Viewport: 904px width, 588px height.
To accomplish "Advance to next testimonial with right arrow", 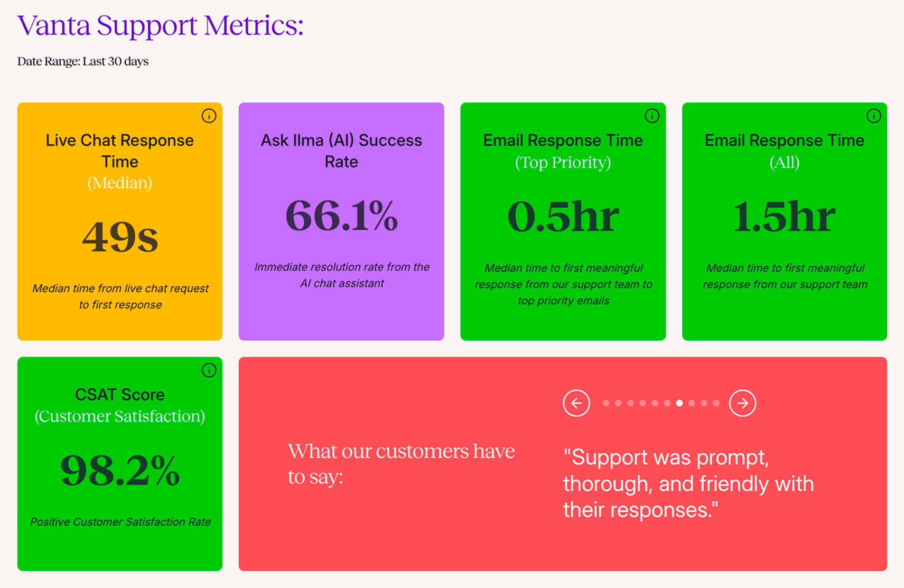I will [742, 403].
